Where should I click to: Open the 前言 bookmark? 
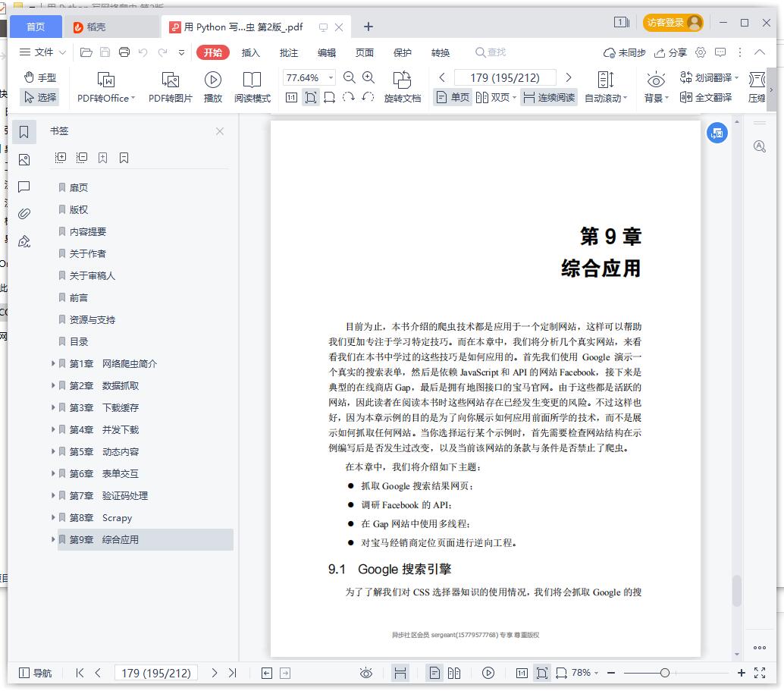[79, 298]
